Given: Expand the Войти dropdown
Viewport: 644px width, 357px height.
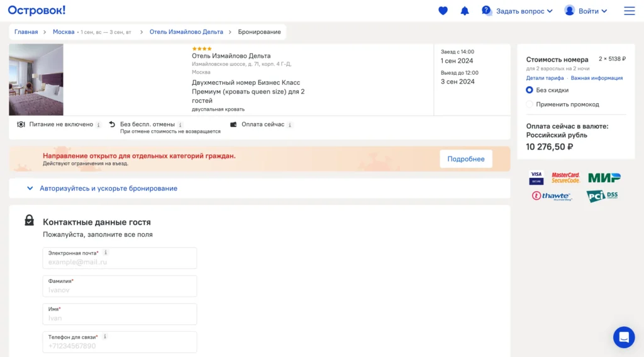Looking at the screenshot, I should [x=592, y=11].
